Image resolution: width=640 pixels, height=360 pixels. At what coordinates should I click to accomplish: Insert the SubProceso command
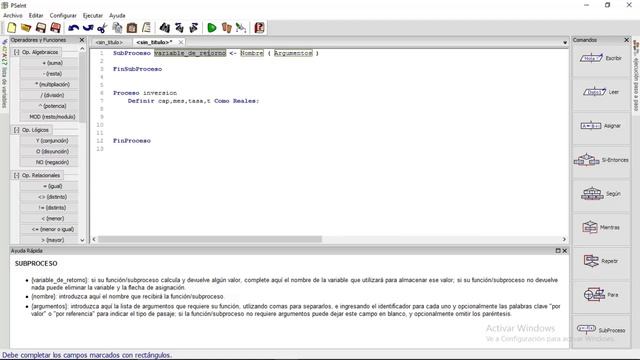click(601, 330)
